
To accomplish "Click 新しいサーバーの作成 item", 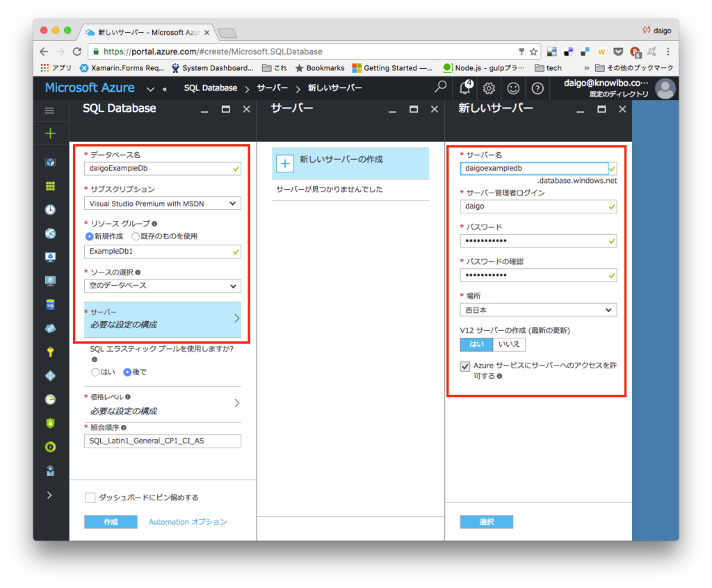I will point(350,163).
